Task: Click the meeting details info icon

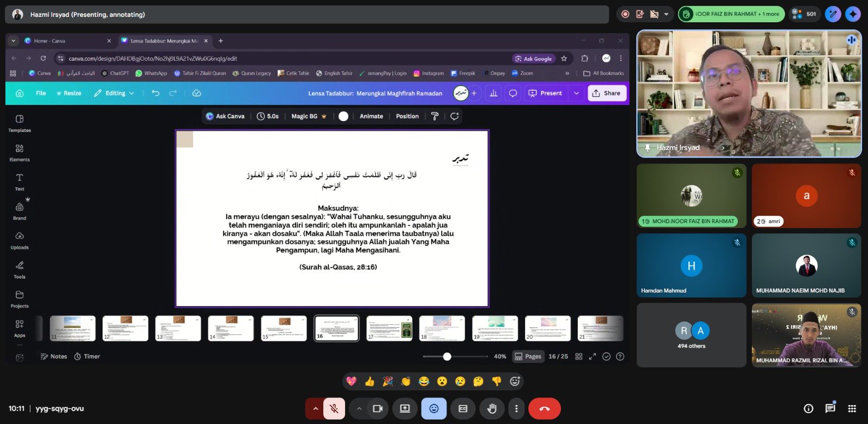Action: click(808, 409)
